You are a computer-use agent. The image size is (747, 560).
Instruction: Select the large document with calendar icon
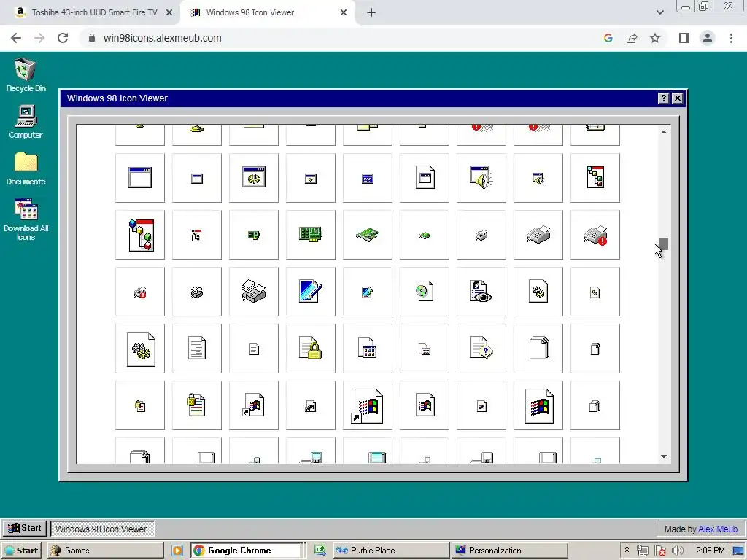point(368,349)
